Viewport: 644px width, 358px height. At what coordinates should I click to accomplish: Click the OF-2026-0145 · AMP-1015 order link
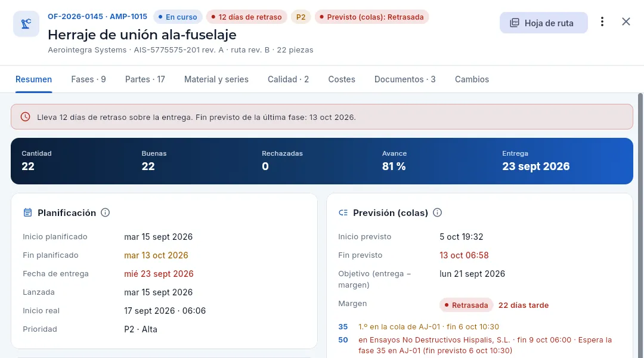point(97,17)
